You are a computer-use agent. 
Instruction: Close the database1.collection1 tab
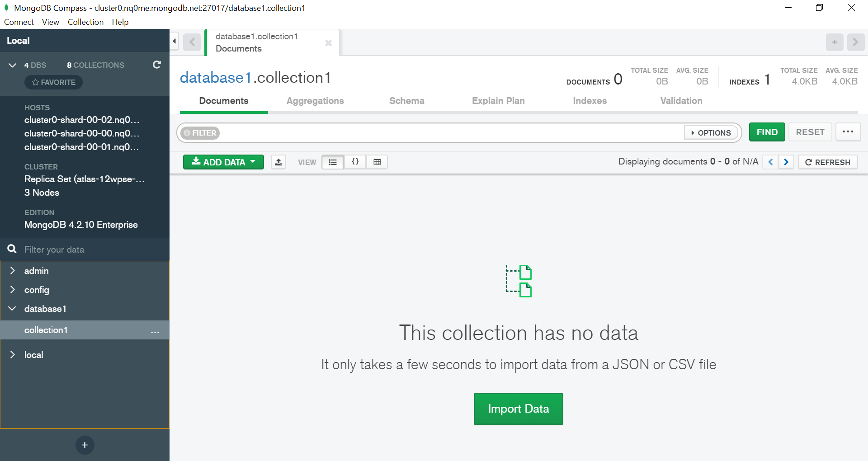pos(328,42)
